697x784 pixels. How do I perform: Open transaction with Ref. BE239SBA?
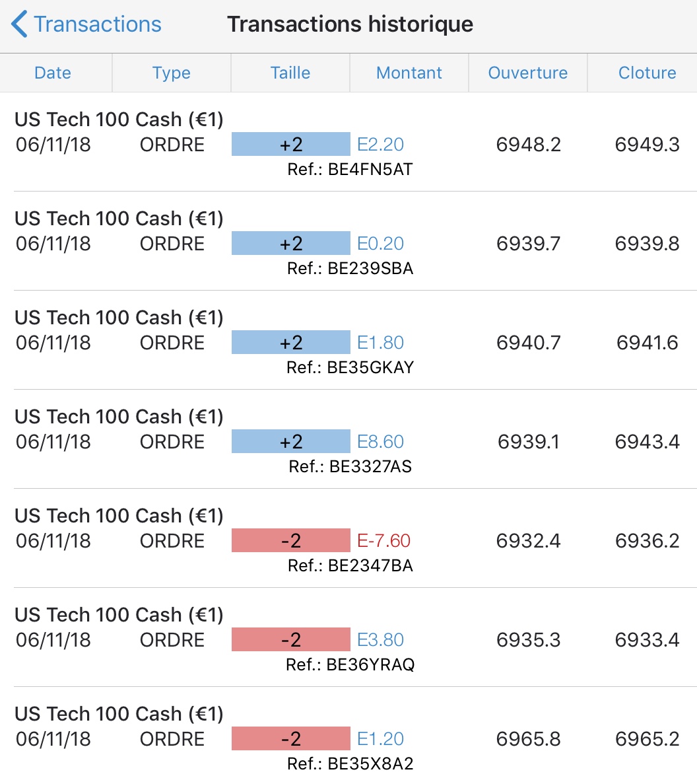350,268
